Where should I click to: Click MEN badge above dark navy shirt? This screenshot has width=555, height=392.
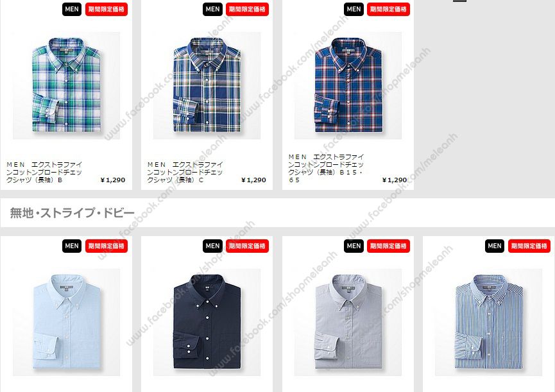pos(213,246)
